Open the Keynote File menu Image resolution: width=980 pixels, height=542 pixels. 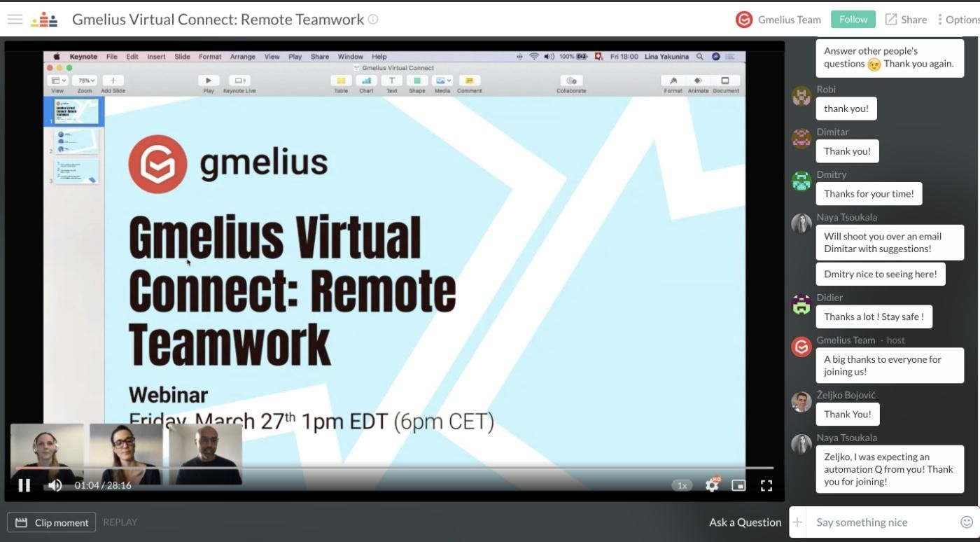click(x=112, y=57)
